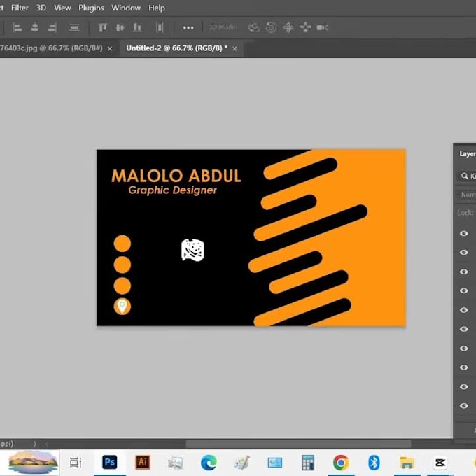The image size is (476, 476).
Task: Select 3D Mode slide object icon
Action: [x=305, y=27]
